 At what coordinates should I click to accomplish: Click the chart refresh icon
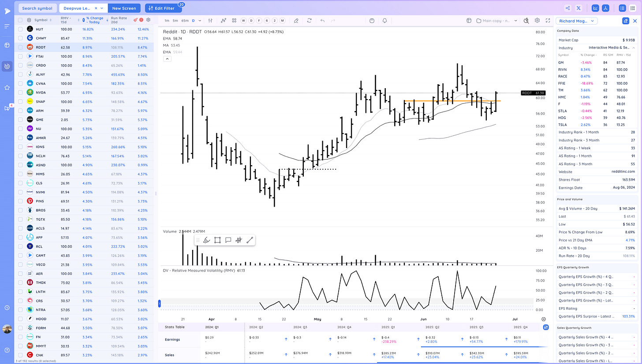309,20
